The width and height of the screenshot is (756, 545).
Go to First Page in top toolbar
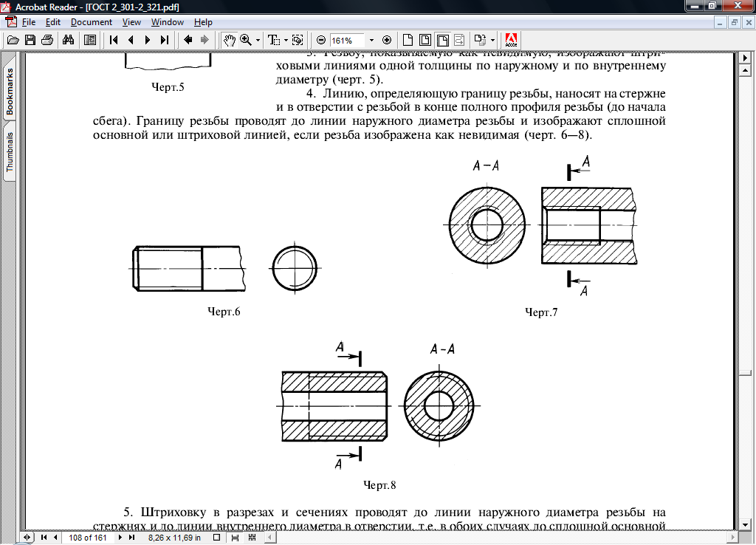[x=114, y=40]
